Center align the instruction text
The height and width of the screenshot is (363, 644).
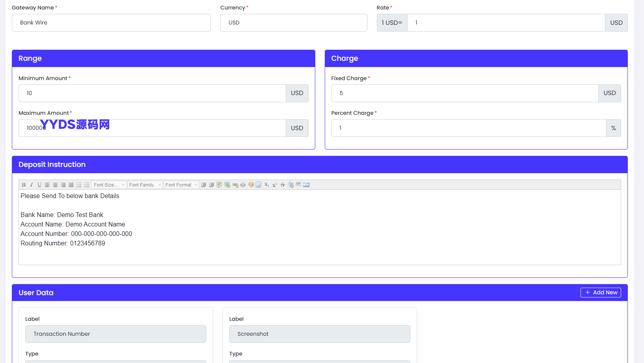pos(55,185)
